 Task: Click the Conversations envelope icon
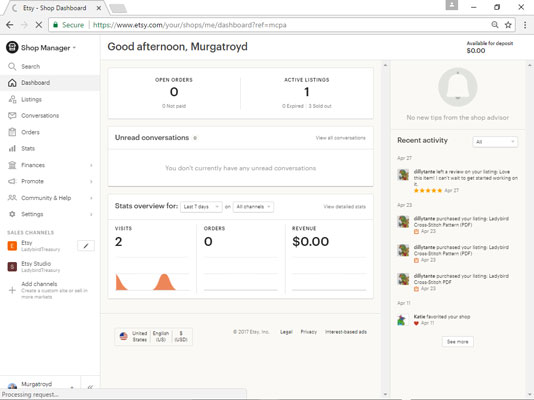click(x=12, y=115)
